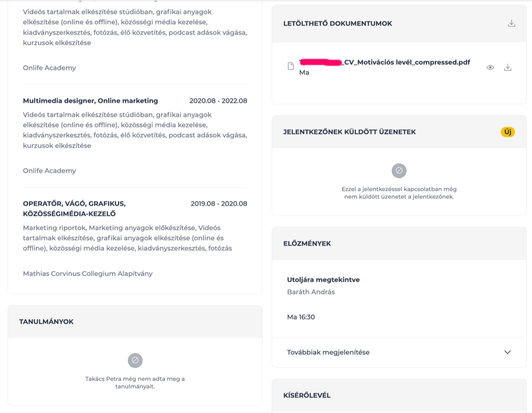Download all documents via header download icon
This screenshot has height=413, width=532.
pyautogui.click(x=511, y=23)
